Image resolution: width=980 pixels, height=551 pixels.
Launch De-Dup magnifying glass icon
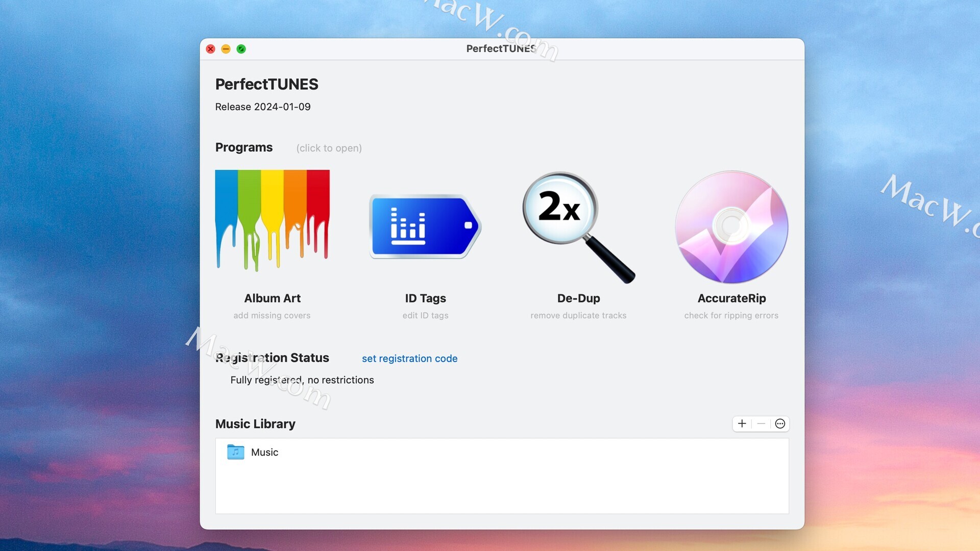tap(578, 227)
